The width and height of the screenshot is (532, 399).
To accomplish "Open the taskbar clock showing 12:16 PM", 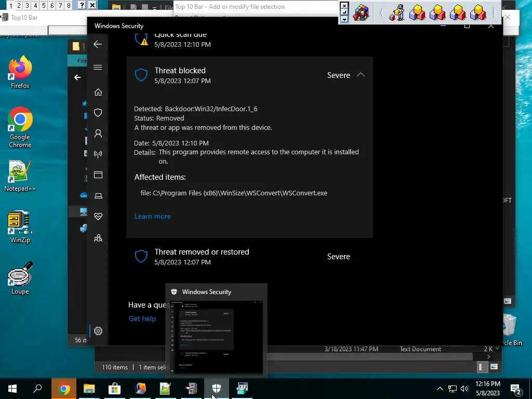I will 487,389.
